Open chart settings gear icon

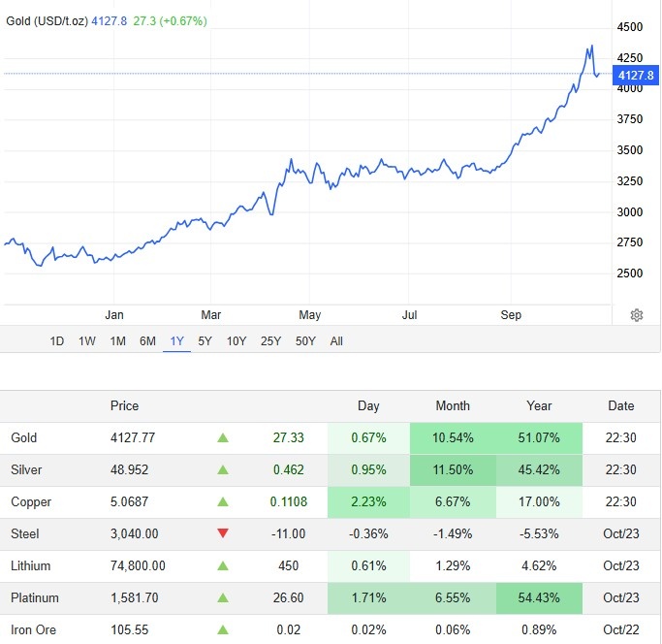tap(636, 315)
